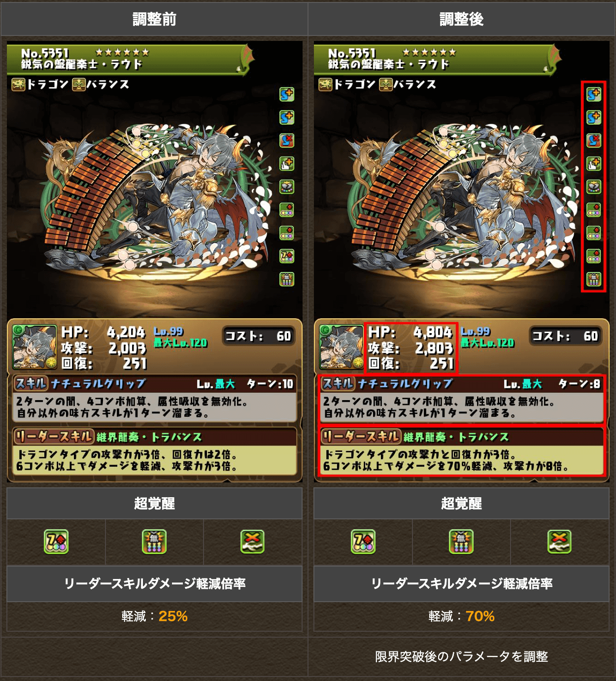Click the red-boxed HP 4,804 stats block
Viewport: 616px width, 681px height.
pyautogui.click(x=411, y=348)
